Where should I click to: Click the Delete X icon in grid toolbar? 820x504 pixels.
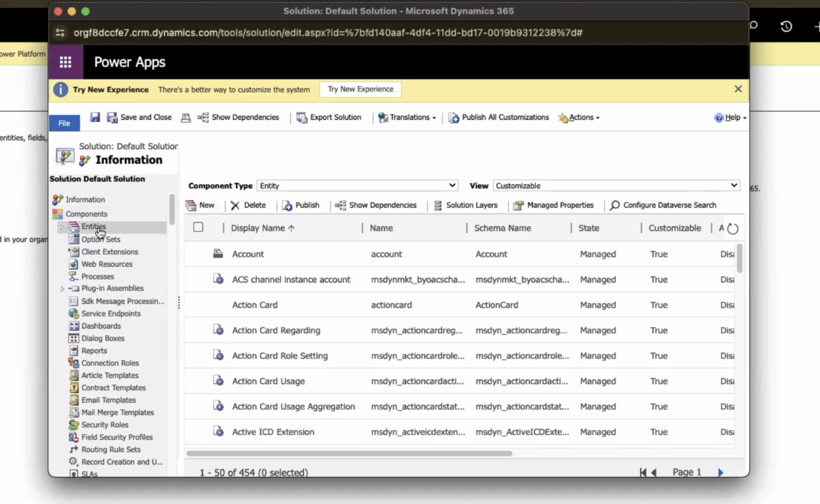tap(235, 205)
